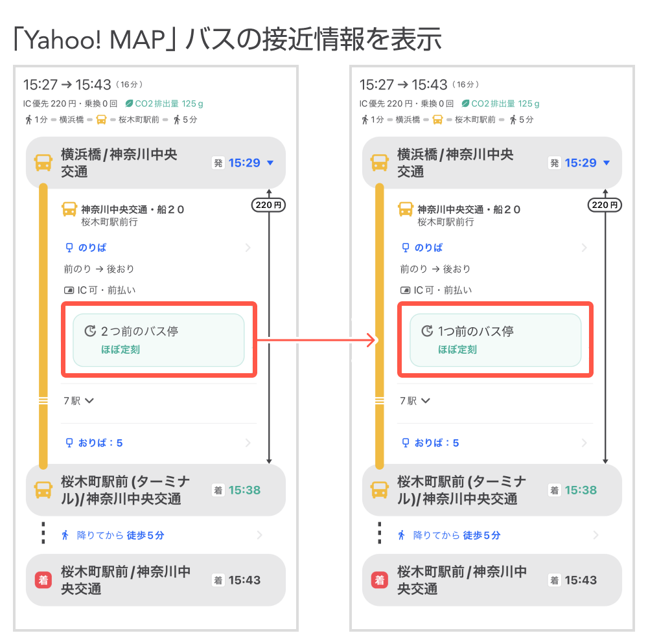Click the bus stop pin icon beside おりば：5, left
The height and width of the screenshot is (644, 648).
tap(69, 443)
